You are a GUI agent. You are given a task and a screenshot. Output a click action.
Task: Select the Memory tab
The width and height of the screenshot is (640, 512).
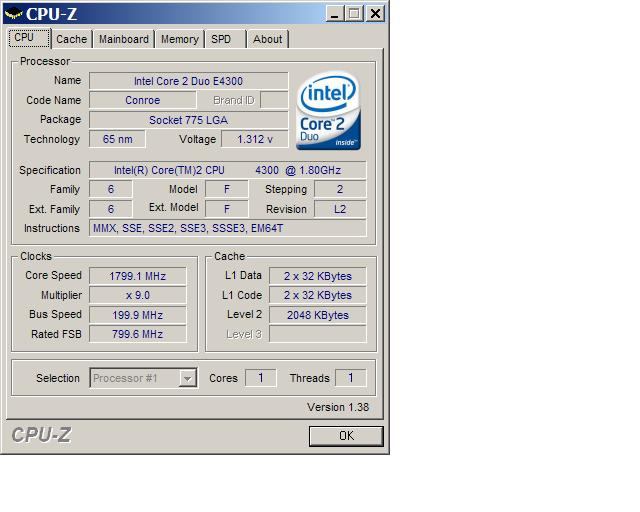point(180,39)
